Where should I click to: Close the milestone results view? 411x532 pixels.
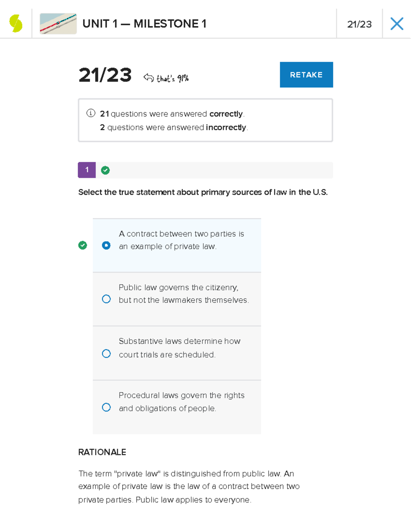pyautogui.click(x=397, y=24)
